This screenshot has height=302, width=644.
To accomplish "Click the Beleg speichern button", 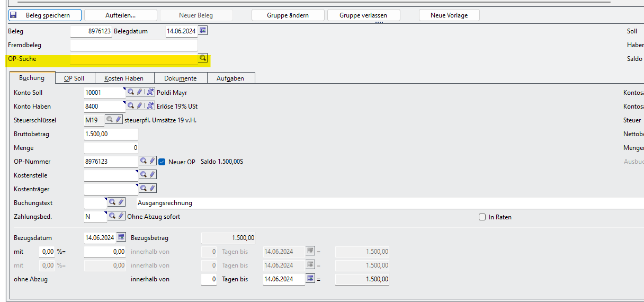I will (46, 15).
